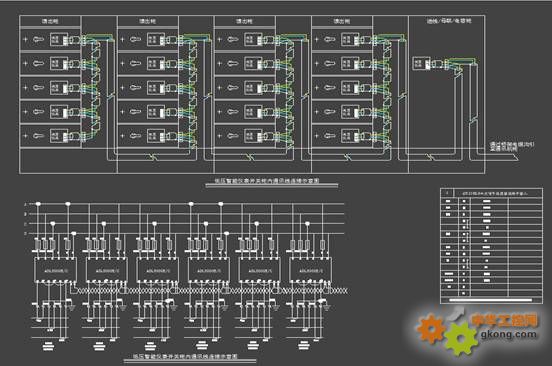Screen dimensions: 552x366
Task: Click the first cabinet's header label
Action: coord(50,21)
